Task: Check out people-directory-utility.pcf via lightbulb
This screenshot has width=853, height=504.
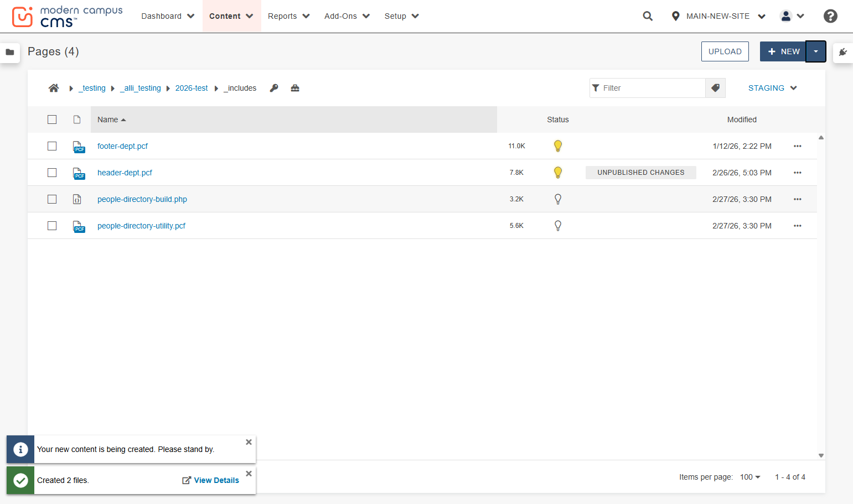Action: (x=558, y=226)
